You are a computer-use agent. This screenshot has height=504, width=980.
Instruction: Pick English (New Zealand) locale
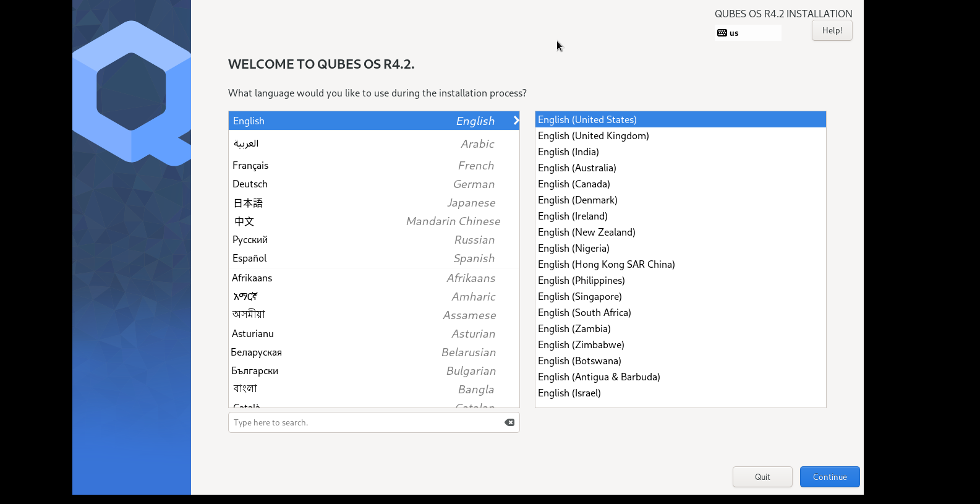click(681, 232)
